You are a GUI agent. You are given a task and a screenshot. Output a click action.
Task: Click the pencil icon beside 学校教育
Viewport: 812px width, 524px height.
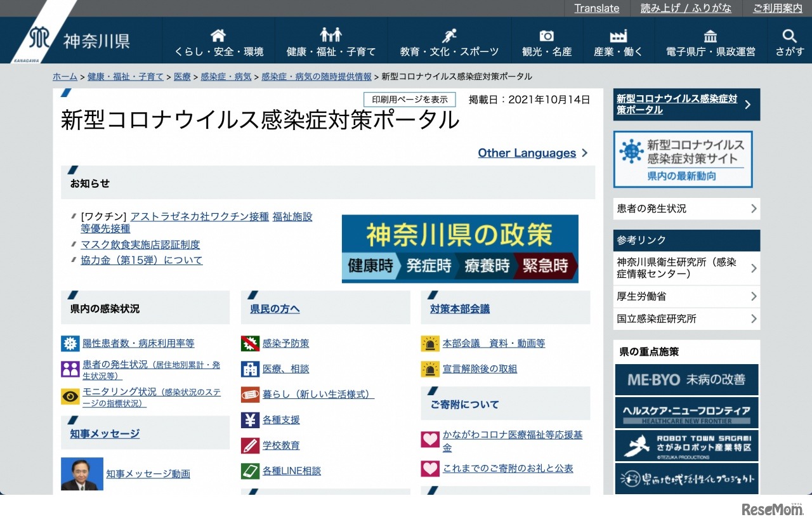(249, 445)
